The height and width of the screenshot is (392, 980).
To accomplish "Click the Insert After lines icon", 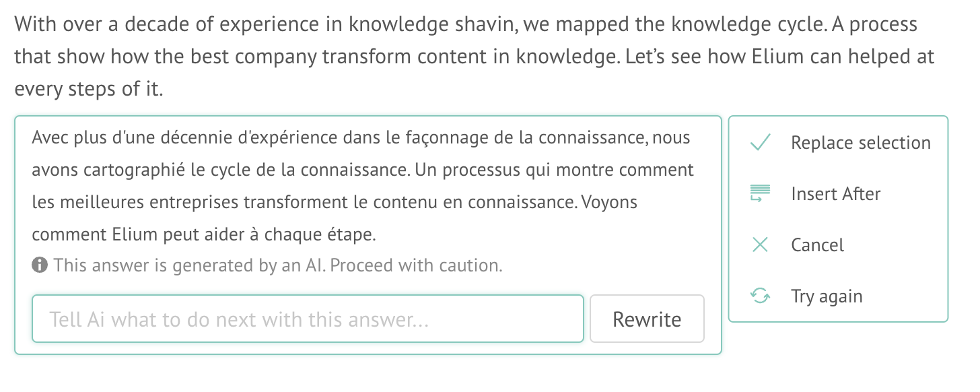I will pyautogui.click(x=760, y=194).
